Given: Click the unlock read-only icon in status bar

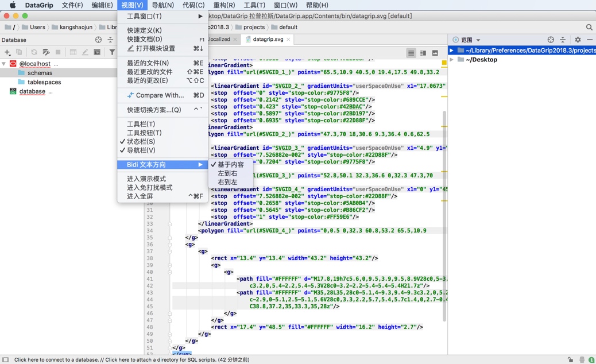Looking at the screenshot, I should (571, 359).
